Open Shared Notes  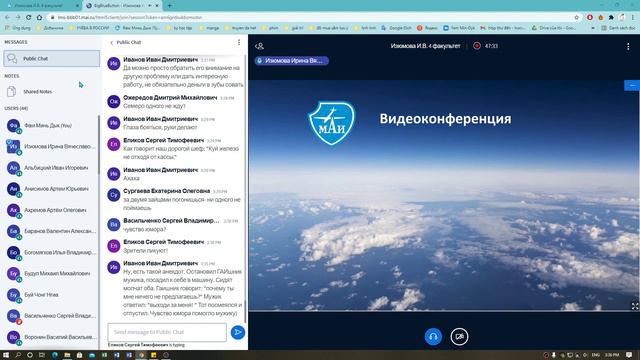coord(51,91)
